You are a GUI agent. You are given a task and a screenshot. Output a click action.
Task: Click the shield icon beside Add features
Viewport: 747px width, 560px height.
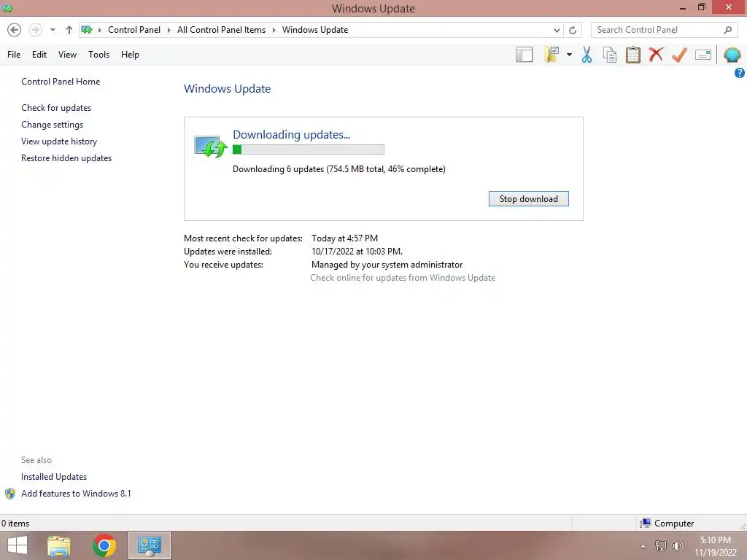[10, 494]
